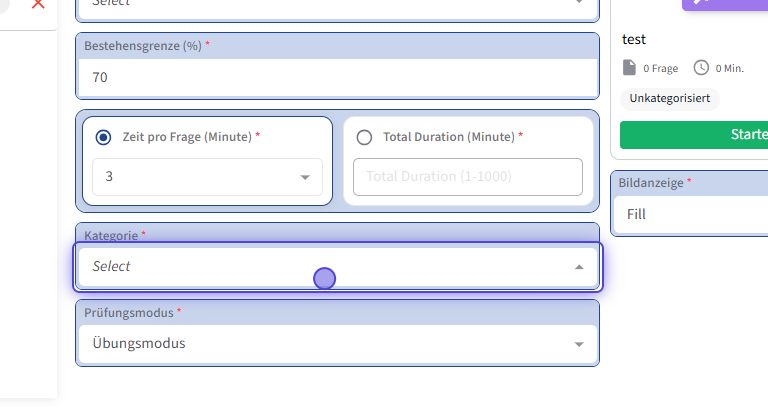Click the Unkategorisiert tag
The width and height of the screenshot is (768, 413).
pyautogui.click(x=669, y=98)
